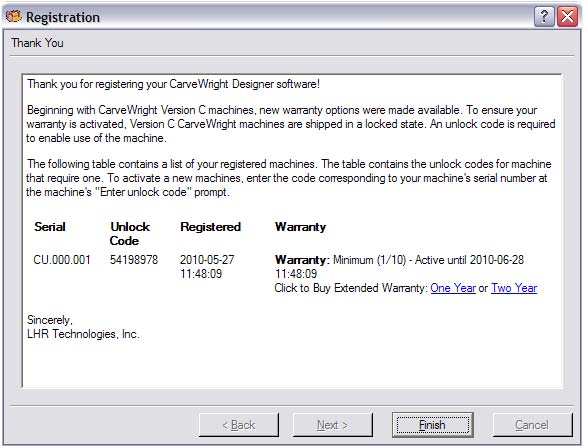The width and height of the screenshot is (584, 448).
Task: Click the Warranty column header
Action: point(301,227)
